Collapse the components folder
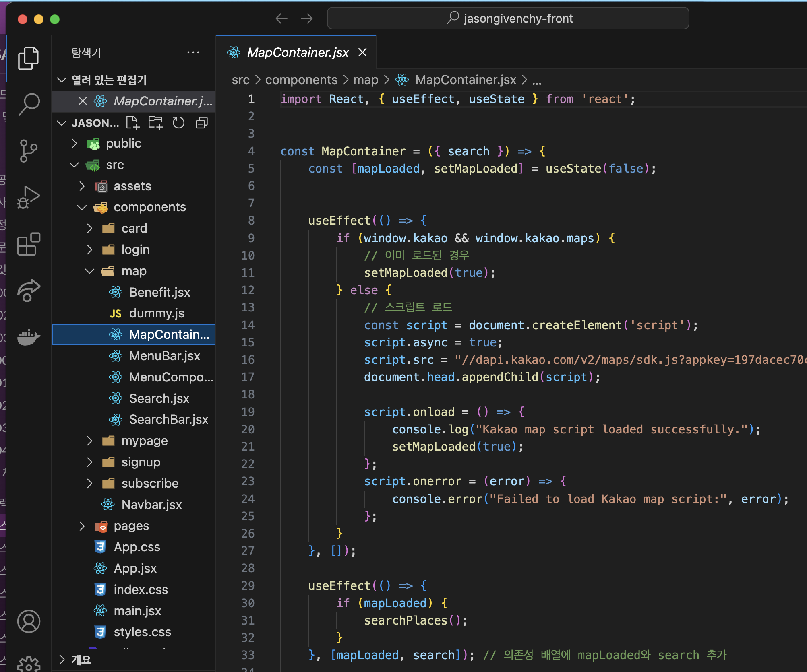Screen dimensions: 807x672 point(149,207)
